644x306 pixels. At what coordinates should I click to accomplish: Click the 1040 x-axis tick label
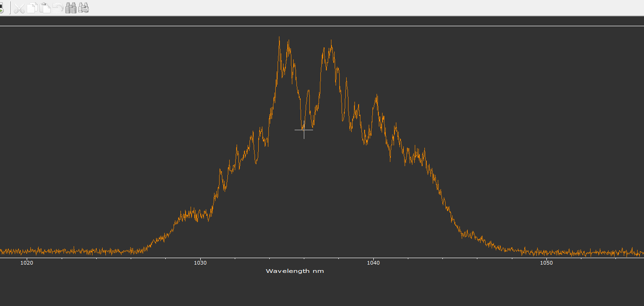click(x=373, y=263)
